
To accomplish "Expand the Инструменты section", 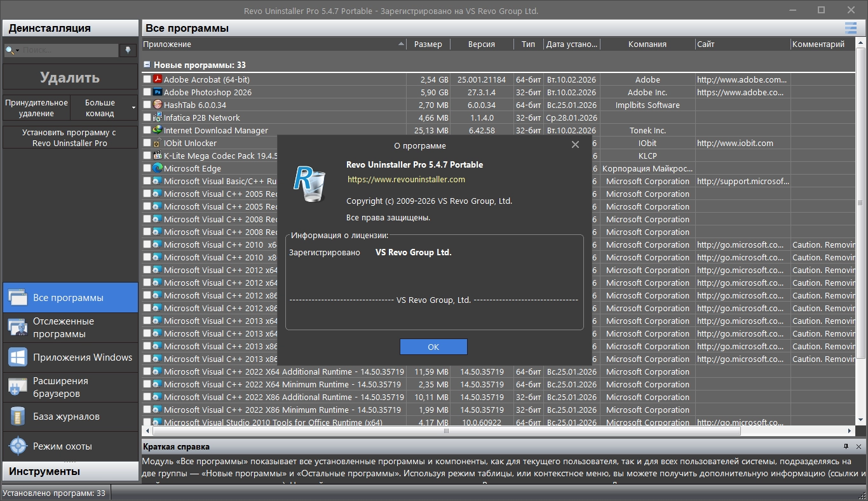I will (x=70, y=471).
